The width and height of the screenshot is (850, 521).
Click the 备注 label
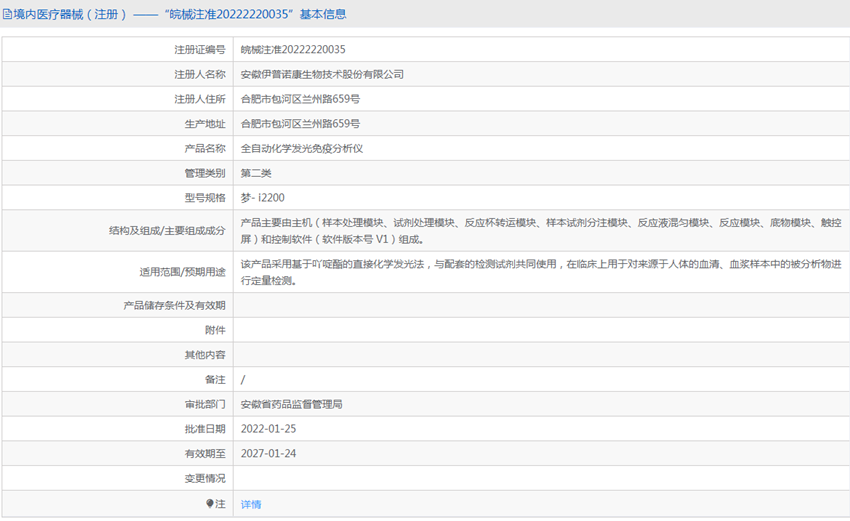point(215,380)
